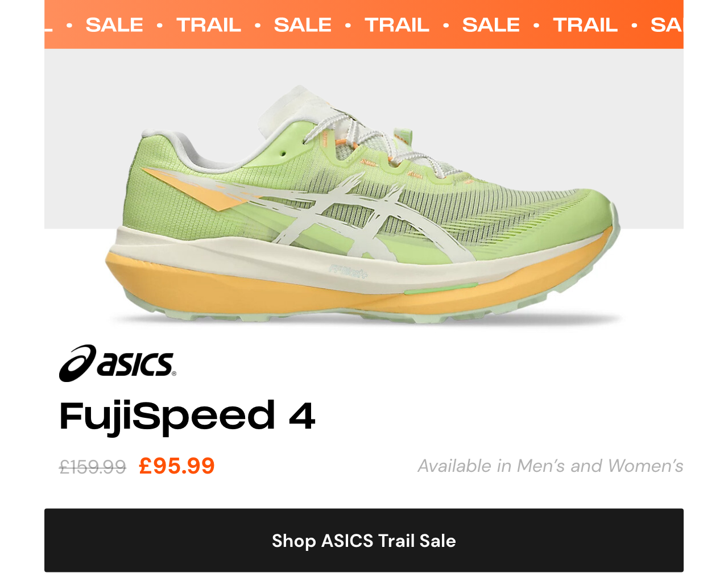
Task: Click the FF Blast+ label on midsole
Action: [348, 272]
